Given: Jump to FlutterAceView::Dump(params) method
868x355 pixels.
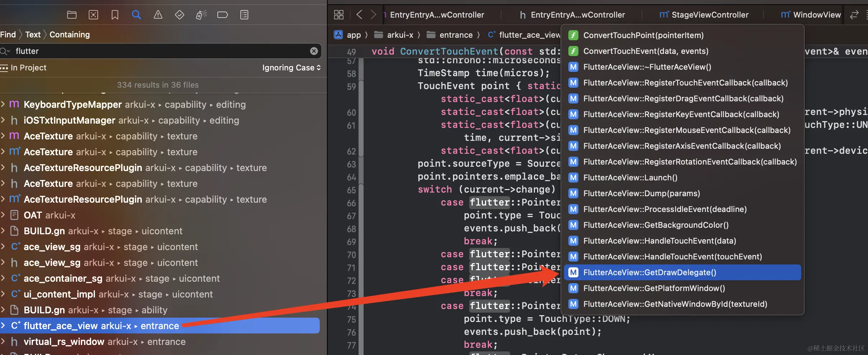Looking at the screenshot, I should 683,193.
